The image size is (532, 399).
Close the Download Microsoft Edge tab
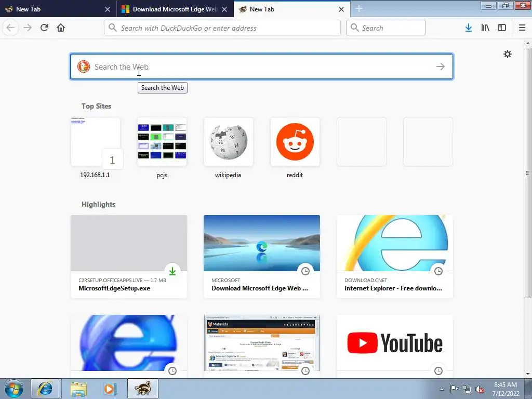(x=224, y=9)
